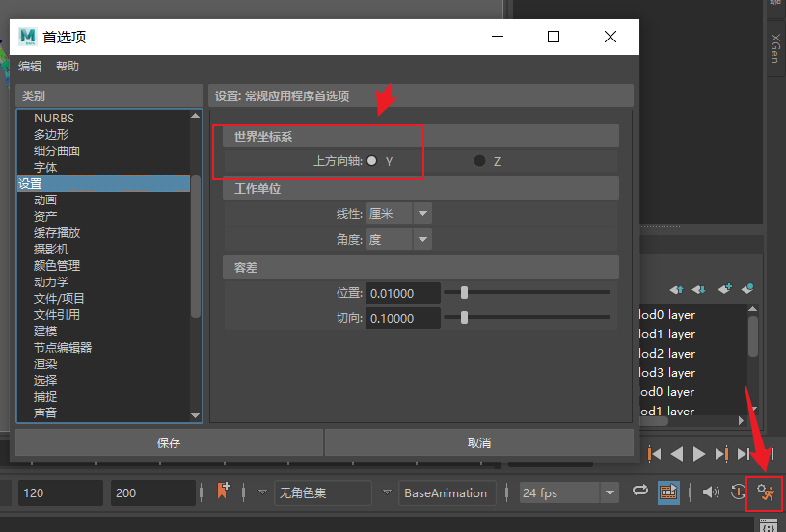The image size is (786, 532).
Task: Adjust the 切向 tolerance slider
Action: pos(464,318)
